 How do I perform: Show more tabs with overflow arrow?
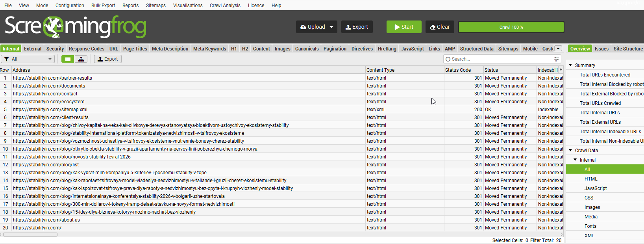[558, 48]
